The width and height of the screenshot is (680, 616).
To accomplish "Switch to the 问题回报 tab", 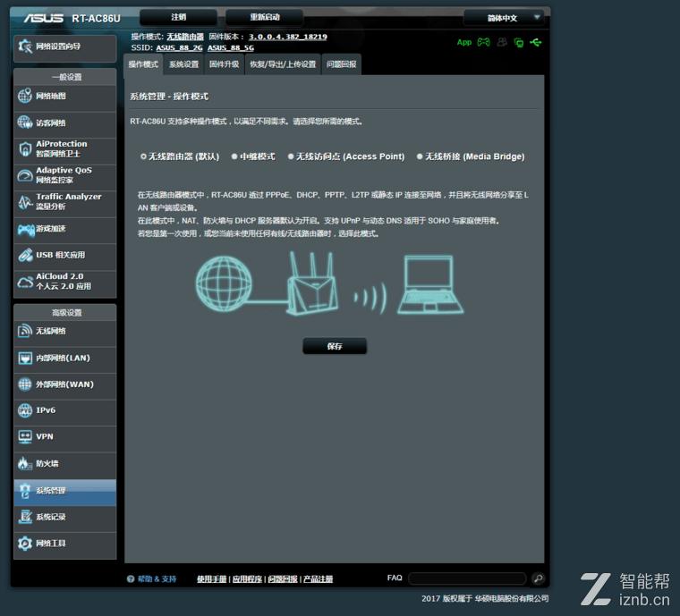I will click(x=341, y=64).
